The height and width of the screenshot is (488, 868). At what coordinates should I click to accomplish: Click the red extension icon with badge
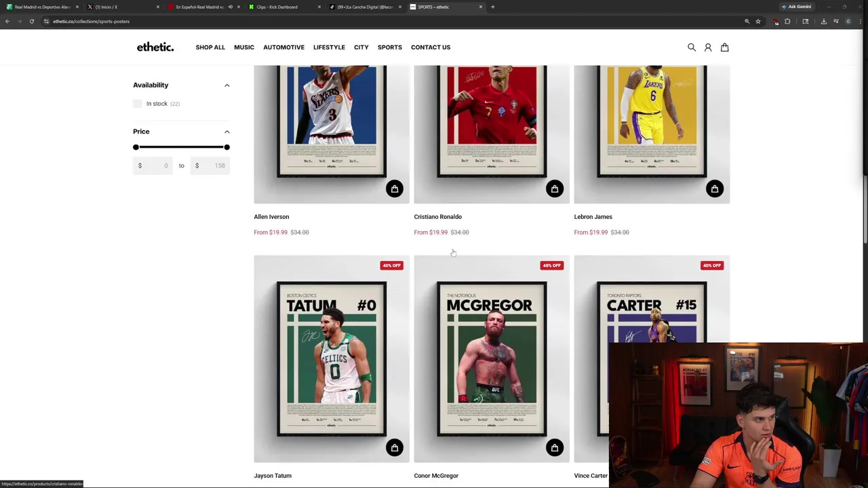(776, 21)
